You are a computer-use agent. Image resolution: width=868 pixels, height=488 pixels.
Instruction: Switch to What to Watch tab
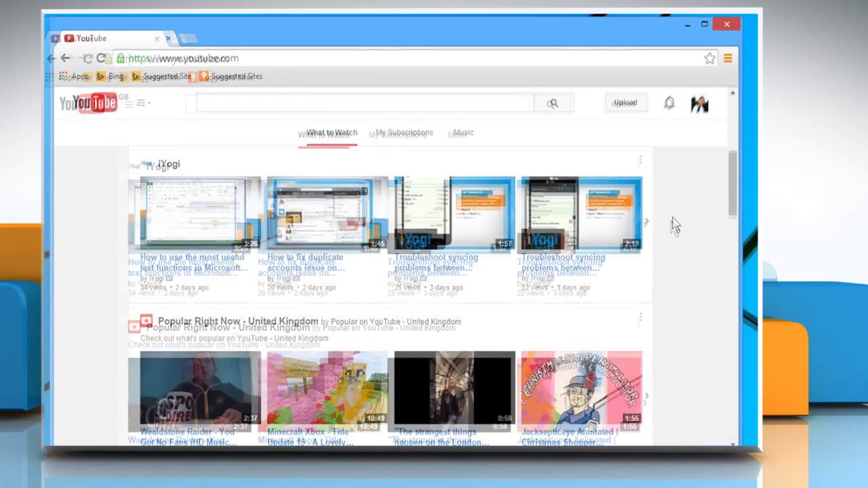332,133
